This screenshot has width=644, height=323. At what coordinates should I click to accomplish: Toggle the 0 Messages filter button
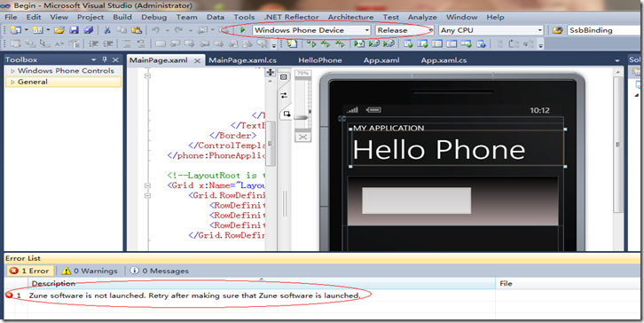click(160, 271)
